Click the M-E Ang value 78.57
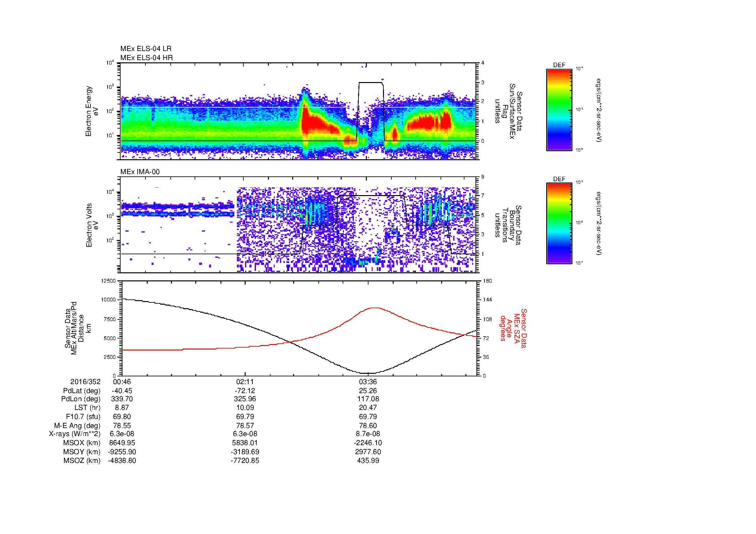Image resolution: width=756 pixels, height=534 pixels. 245,426
